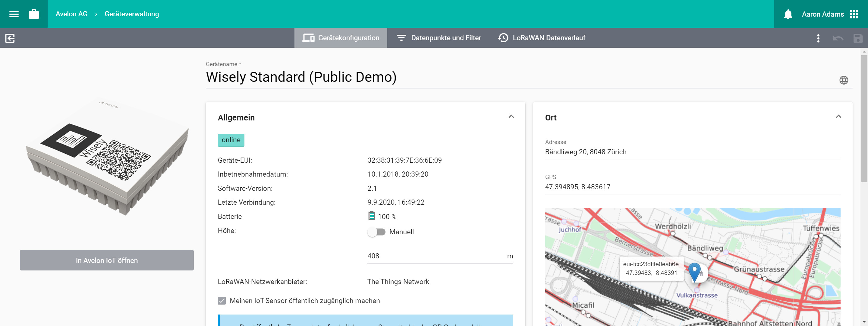
Task: Click Letzte Verbindung value 9.9.2020, 16:49:22
Action: [396, 202]
